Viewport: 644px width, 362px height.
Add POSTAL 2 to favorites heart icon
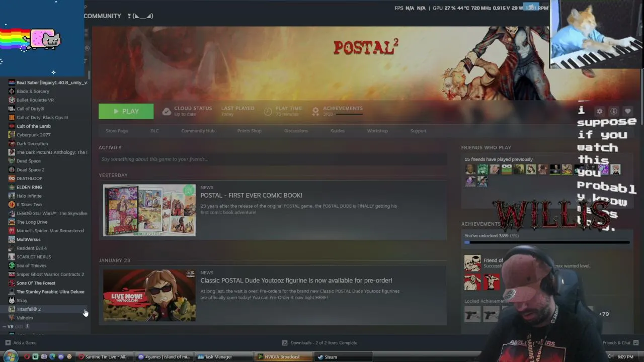pyautogui.click(x=627, y=111)
